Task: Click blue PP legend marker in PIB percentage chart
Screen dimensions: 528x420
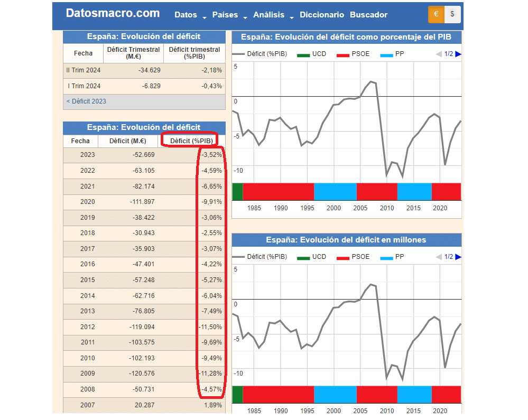Action: coord(386,54)
